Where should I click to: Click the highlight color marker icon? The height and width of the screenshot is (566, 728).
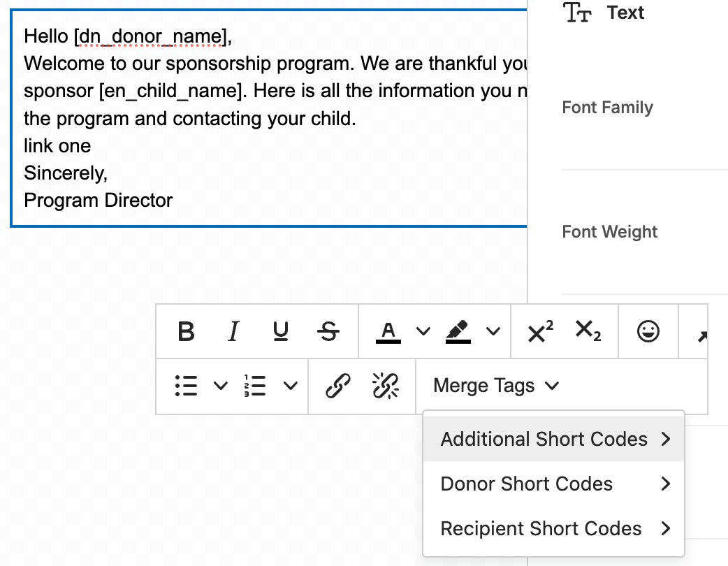(458, 332)
